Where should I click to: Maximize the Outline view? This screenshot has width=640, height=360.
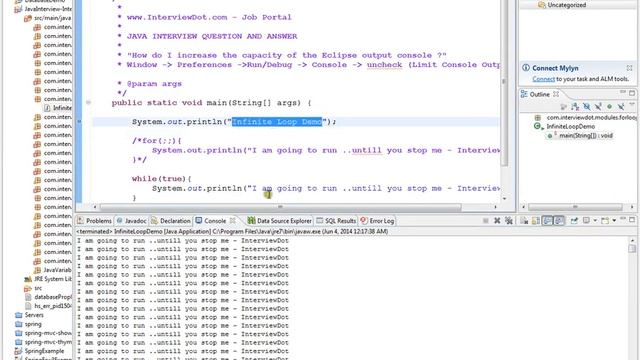(632, 93)
